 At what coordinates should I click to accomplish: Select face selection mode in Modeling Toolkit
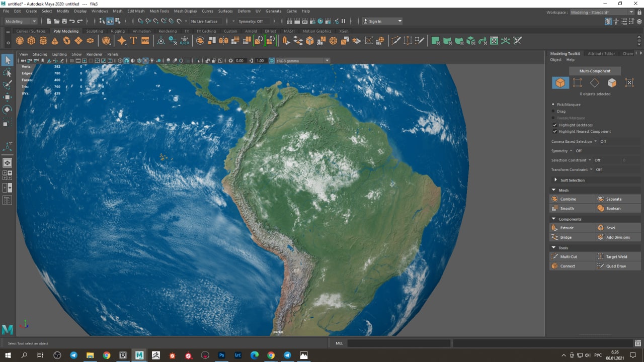click(x=612, y=82)
